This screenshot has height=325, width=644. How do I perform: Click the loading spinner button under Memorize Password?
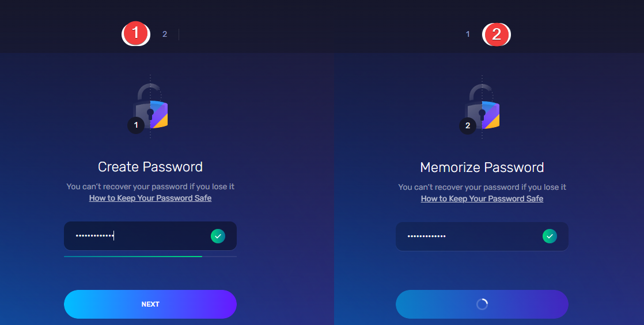(482, 304)
